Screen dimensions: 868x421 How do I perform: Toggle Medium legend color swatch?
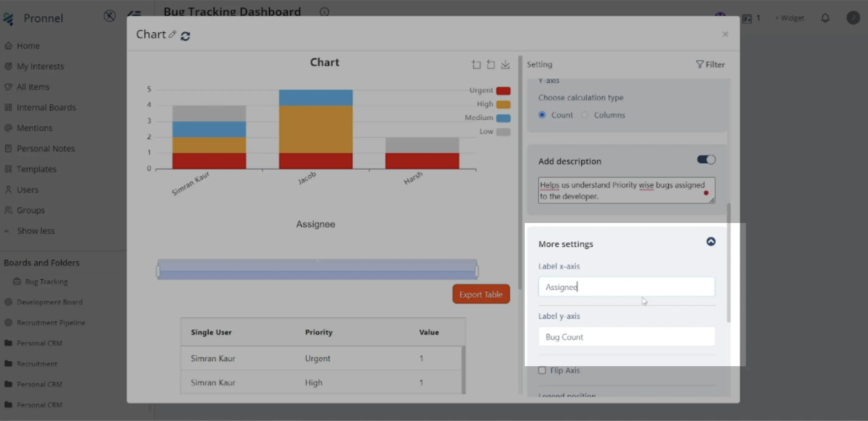tap(503, 118)
